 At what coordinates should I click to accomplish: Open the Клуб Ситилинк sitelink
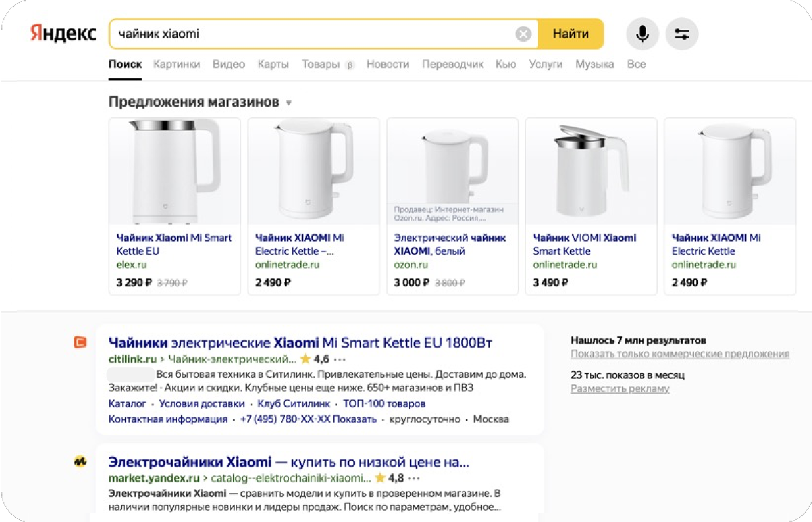coord(294,403)
